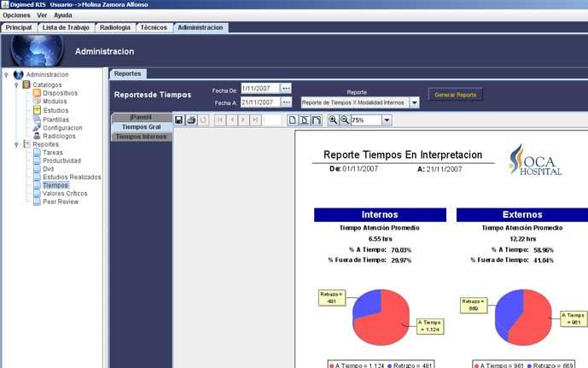Open the Fecha De calendar picker button
Viewport: 588px width, 368px height.
[x=286, y=88]
